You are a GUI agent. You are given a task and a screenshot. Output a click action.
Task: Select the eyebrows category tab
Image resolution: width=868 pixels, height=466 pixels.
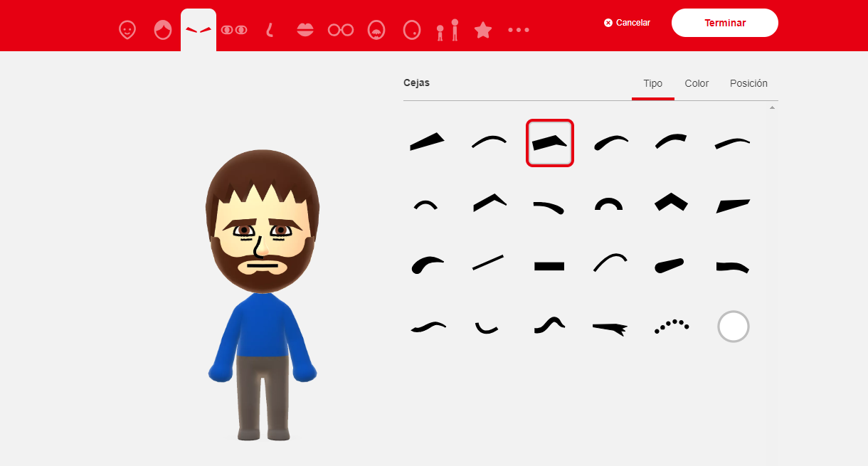(x=199, y=30)
